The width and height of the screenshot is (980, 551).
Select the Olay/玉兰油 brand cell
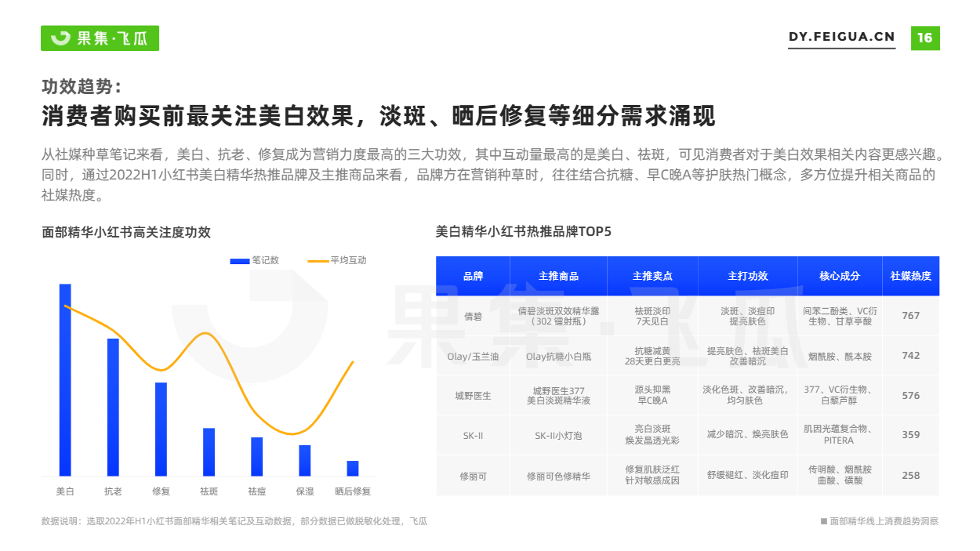(x=473, y=356)
